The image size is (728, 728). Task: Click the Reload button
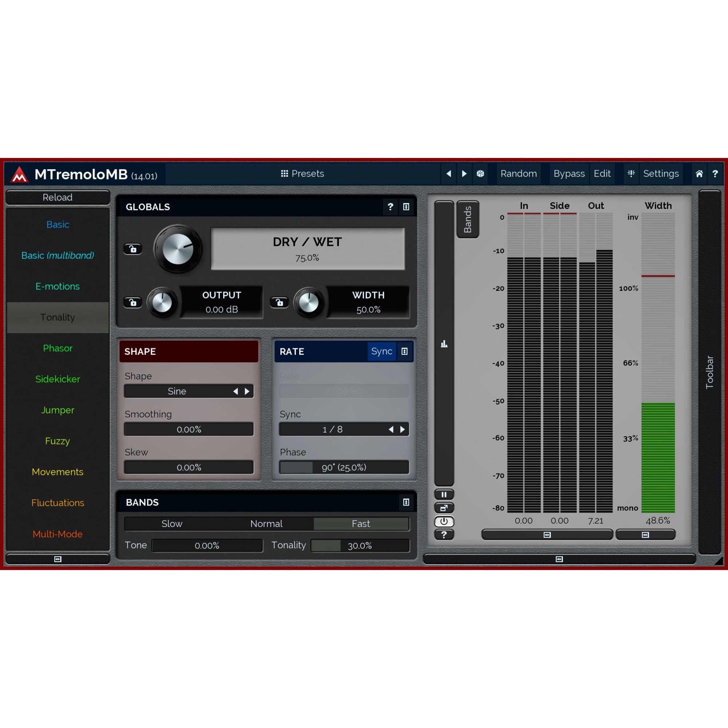pyautogui.click(x=58, y=197)
